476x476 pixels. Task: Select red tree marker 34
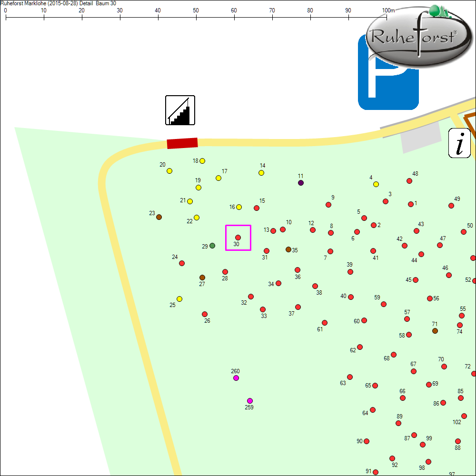pos(278,283)
